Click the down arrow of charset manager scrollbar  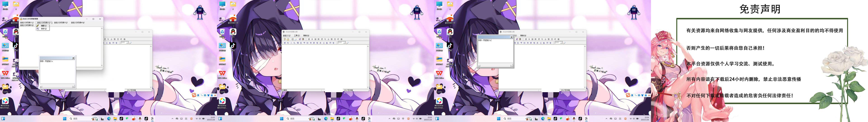point(102,66)
